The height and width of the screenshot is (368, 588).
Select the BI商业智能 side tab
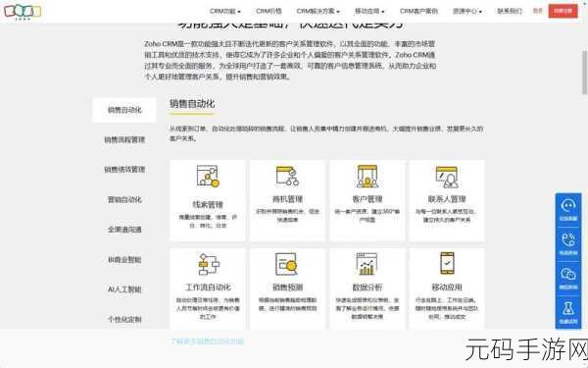[124, 259]
